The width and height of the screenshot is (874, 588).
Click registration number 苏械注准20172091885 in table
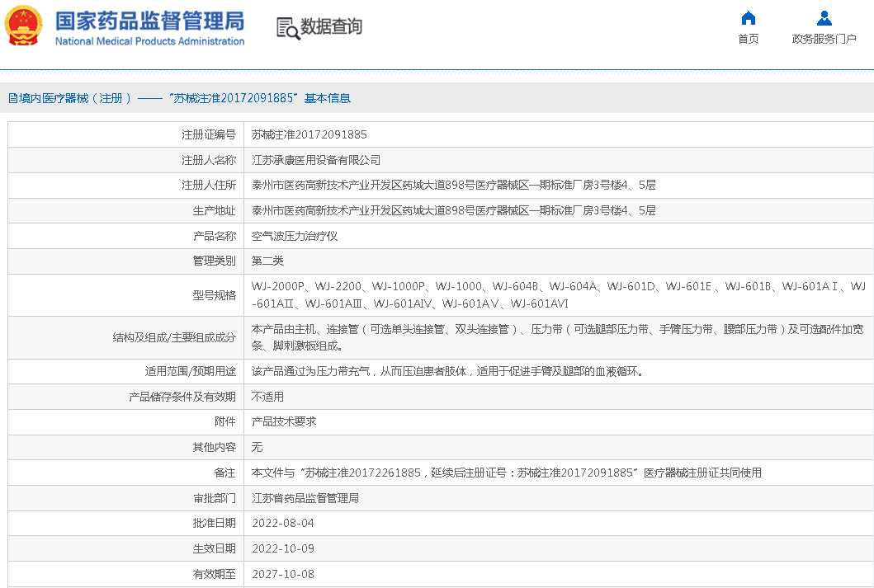click(x=309, y=134)
